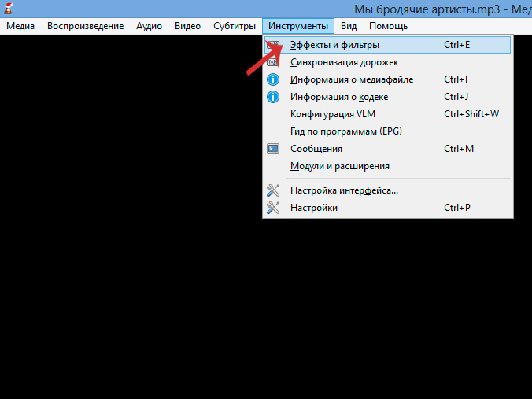This screenshot has width=532, height=399.
Task: Click the tools icon beside Настройки
Action: pos(273,208)
